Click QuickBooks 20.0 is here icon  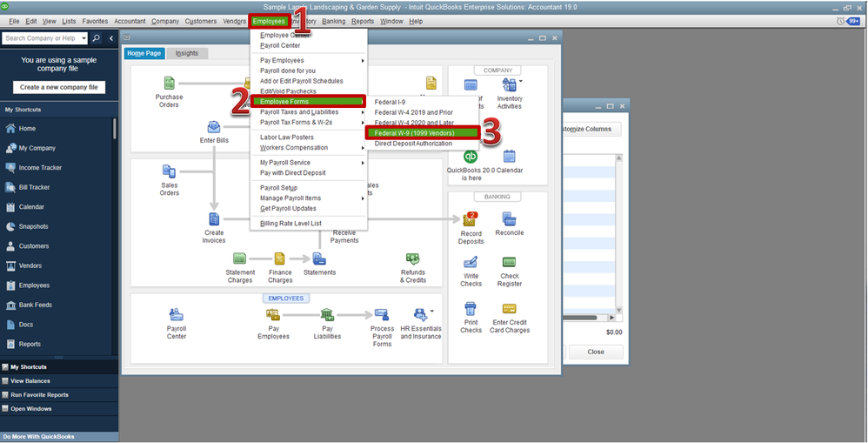[471, 157]
